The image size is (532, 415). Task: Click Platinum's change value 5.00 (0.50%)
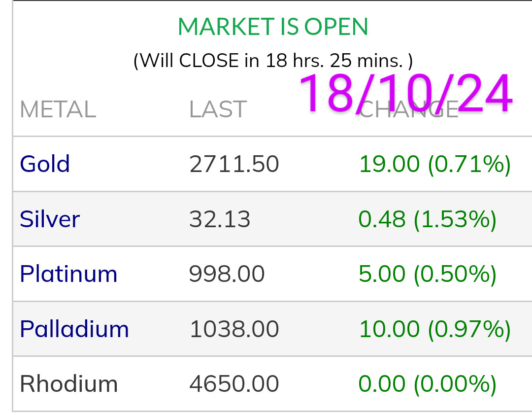pos(427,274)
